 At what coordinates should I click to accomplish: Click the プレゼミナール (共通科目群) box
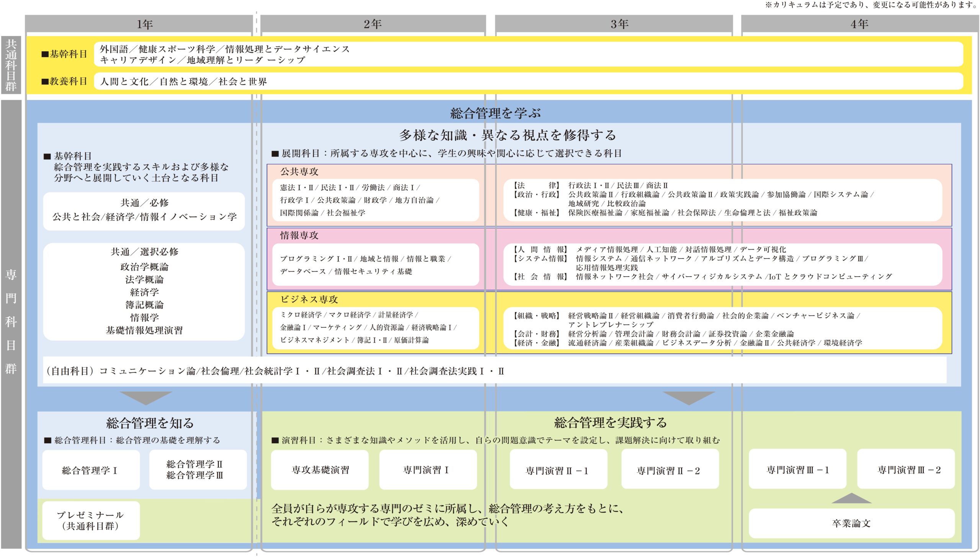[91, 521]
